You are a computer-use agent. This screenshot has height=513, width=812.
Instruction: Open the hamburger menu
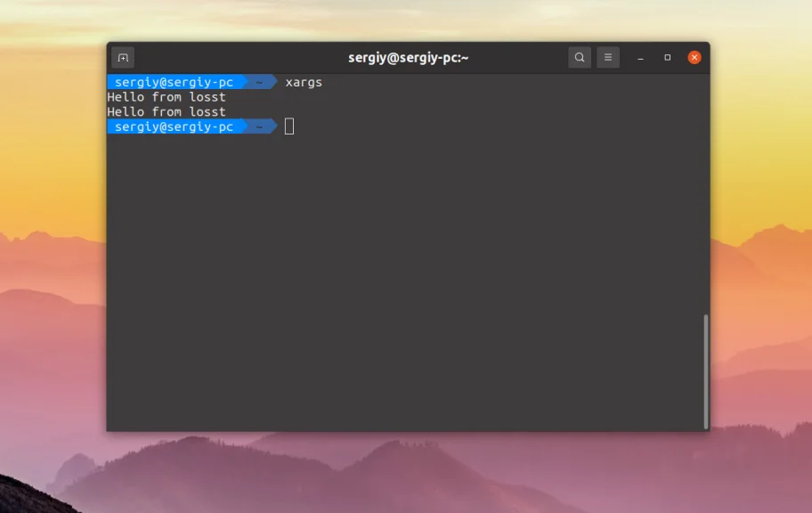608,57
